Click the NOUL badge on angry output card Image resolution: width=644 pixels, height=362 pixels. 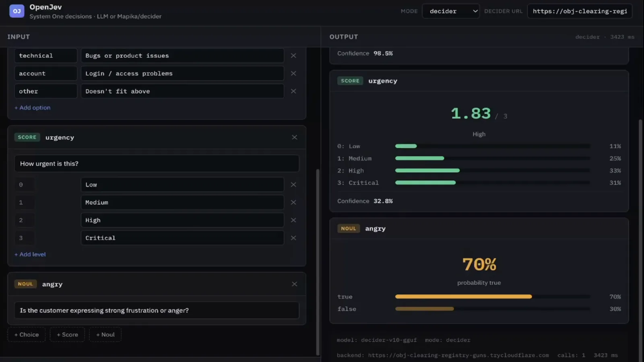point(349,229)
